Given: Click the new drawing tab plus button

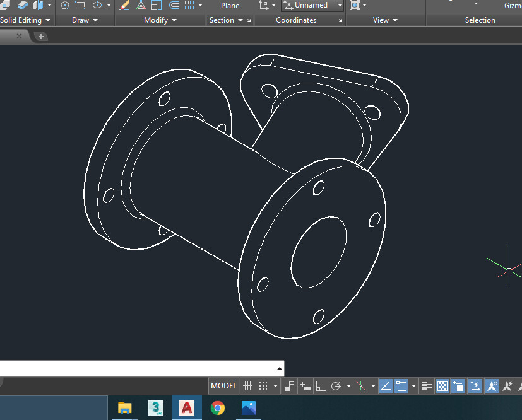Looking at the screenshot, I should tap(41, 37).
